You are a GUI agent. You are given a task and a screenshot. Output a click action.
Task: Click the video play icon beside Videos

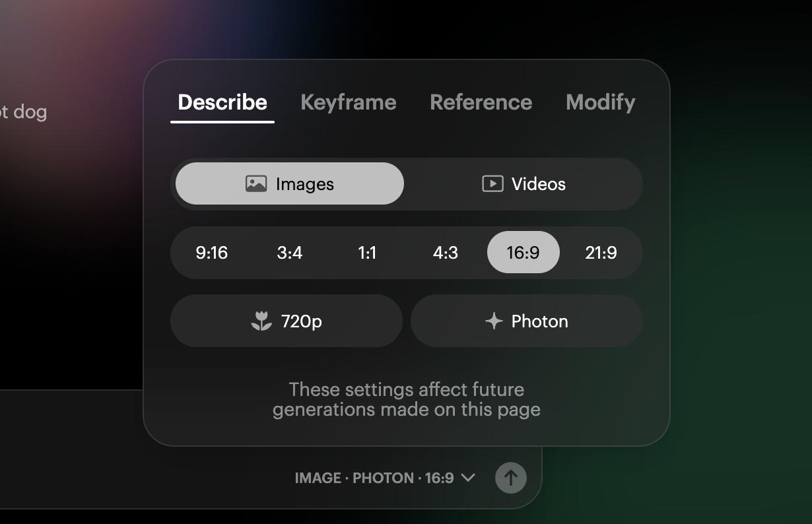coord(492,183)
